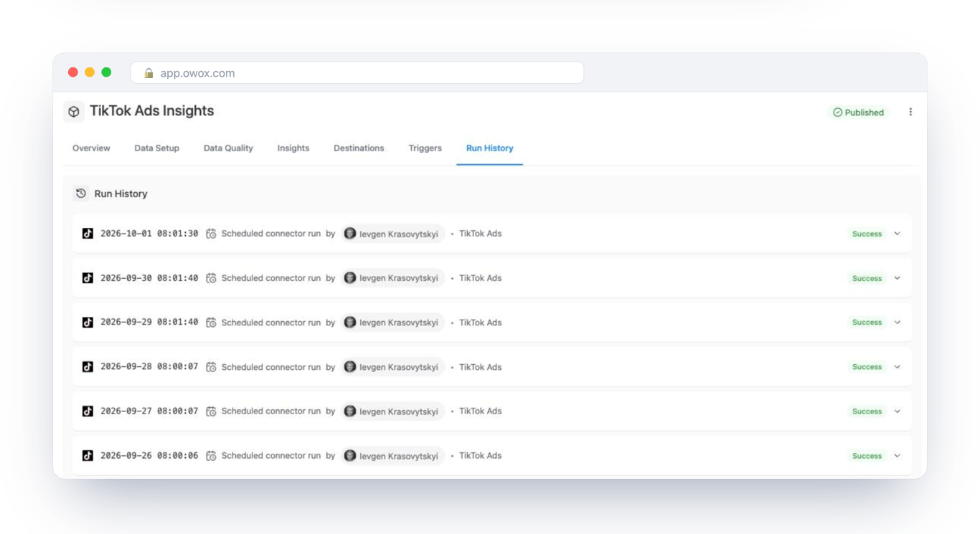Click TikTok logo on the 2026-09-26 run
980x534 pixels.
click(x=88, y=456)
